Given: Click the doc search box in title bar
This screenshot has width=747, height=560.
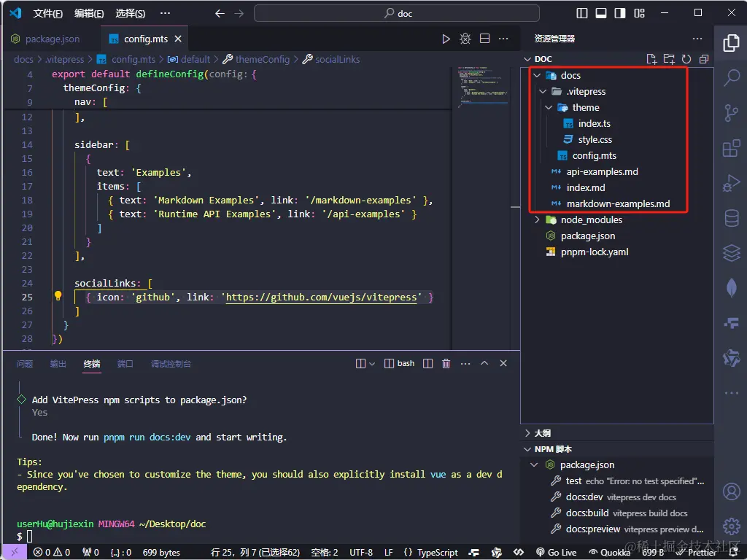Looking at the screenshot, I should [397, 13].
